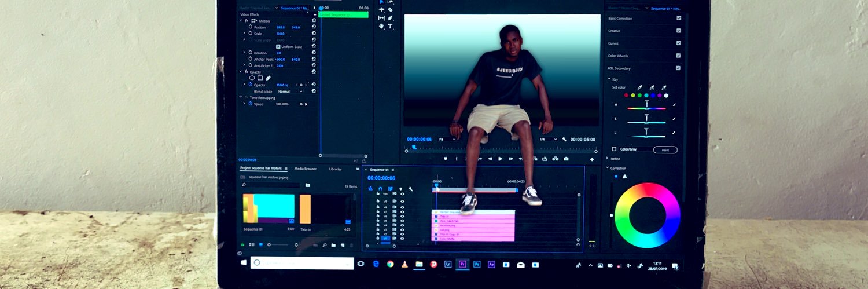Click the H hue range slider
Viewport: 868px width, 289px height.
[x=647, y=108]
